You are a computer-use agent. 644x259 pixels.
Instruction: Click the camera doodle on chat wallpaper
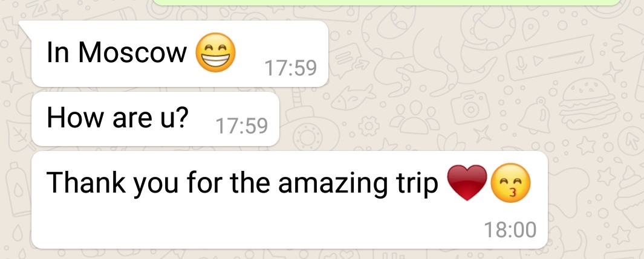click(x=470, y=109)
